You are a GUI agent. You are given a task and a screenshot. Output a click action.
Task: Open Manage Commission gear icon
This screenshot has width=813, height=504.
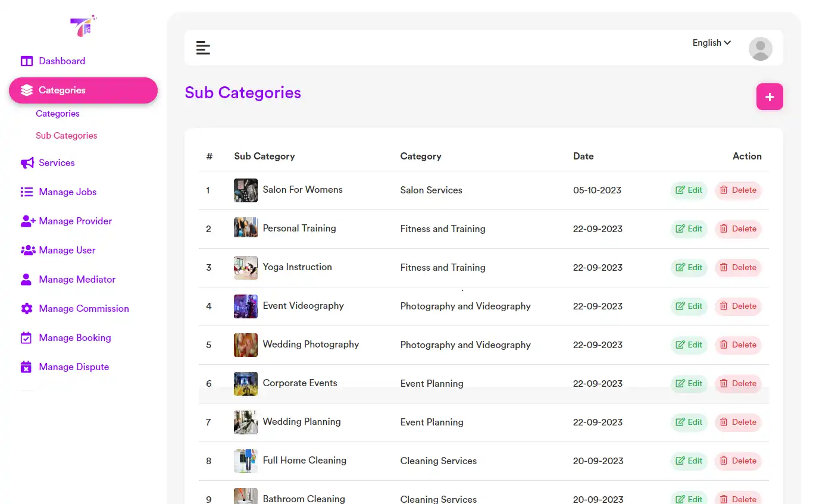(x=26, y=308)
